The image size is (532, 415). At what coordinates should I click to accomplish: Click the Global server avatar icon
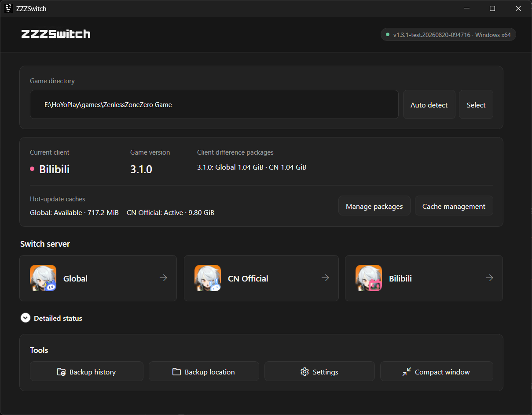tap(43, 278)
